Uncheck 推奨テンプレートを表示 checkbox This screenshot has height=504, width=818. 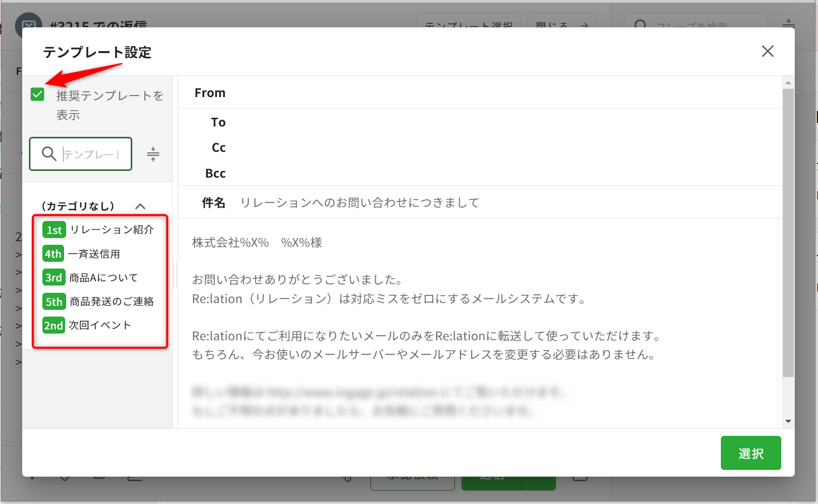[x=38, y=94]
